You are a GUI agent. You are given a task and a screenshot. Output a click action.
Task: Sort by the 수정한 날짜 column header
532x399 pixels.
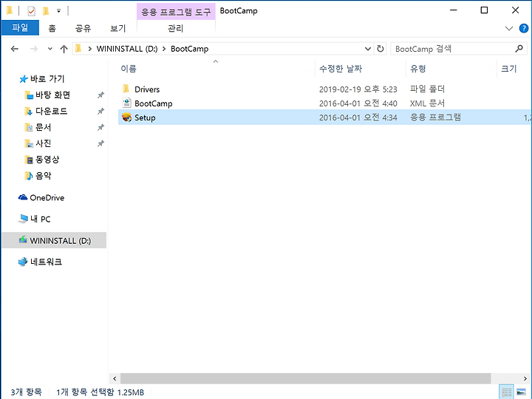click(x=341, y=69)
